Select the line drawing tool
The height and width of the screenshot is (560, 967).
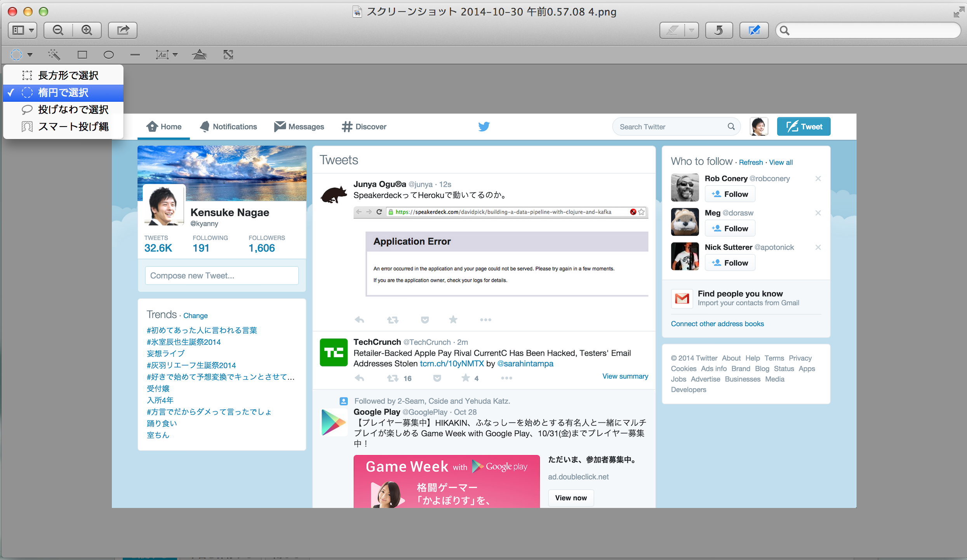point(135,55)
